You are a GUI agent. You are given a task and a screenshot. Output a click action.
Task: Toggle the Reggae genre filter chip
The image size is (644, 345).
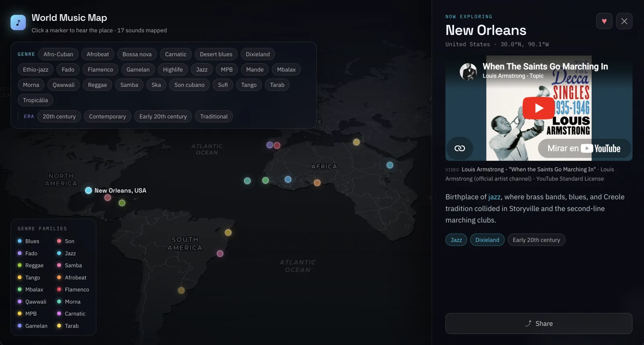[97, 85]
